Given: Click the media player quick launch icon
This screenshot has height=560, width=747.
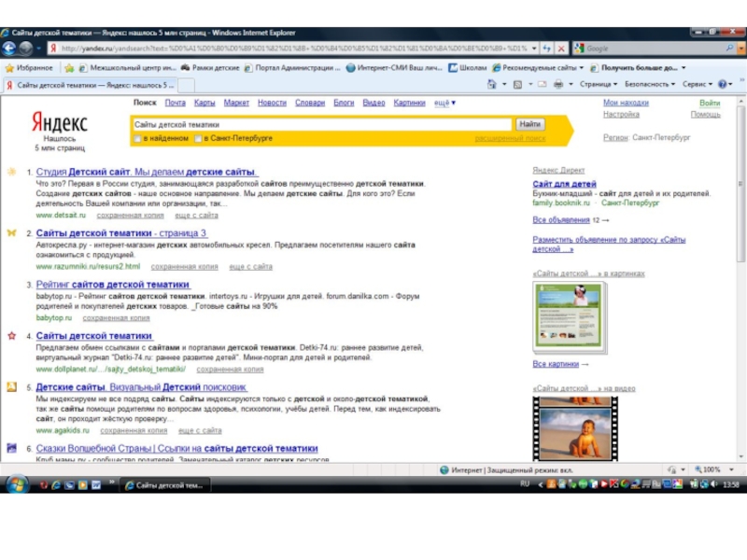Looking at the screenshot, I should coord(83,484).
